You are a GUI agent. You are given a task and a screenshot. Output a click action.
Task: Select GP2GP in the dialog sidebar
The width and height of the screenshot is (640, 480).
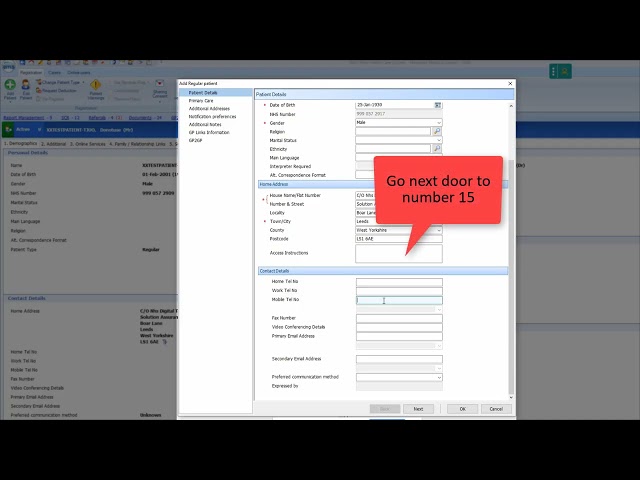tap(195, 140)
